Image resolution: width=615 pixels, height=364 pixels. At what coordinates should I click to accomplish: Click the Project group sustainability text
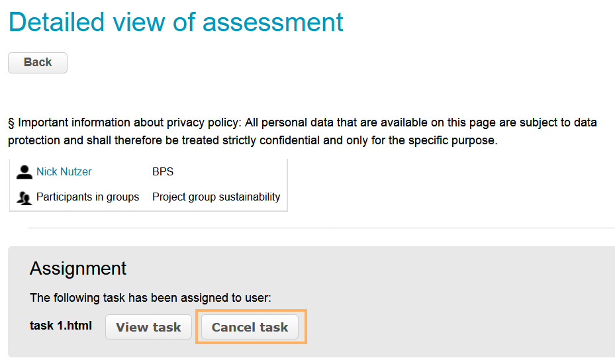coord(216,197)
